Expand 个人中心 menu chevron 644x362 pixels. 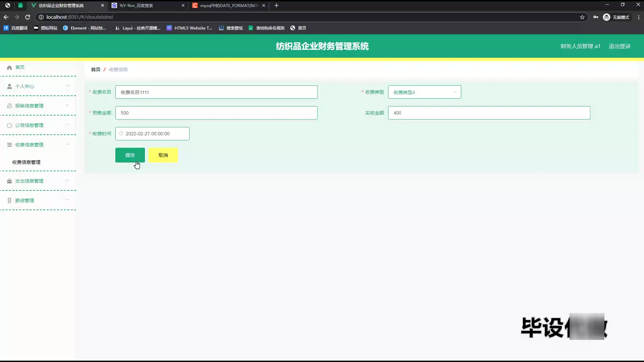click(67, 86)
